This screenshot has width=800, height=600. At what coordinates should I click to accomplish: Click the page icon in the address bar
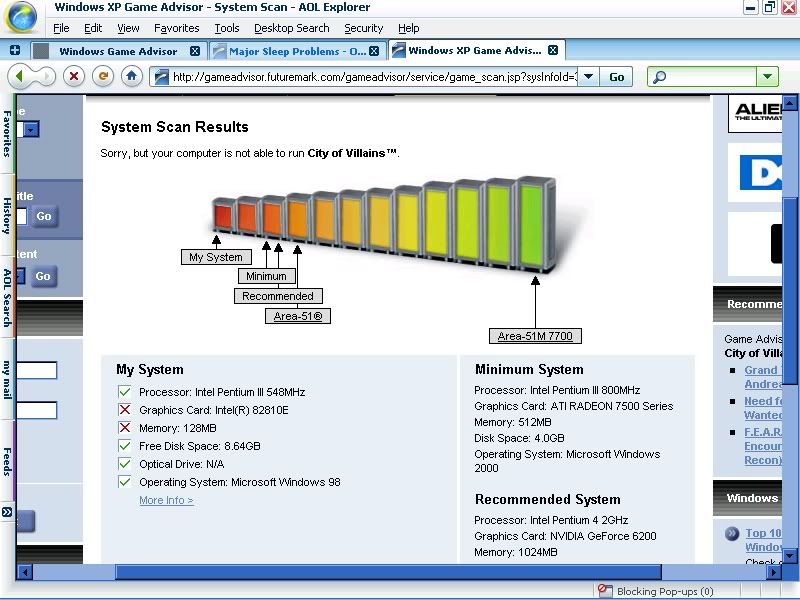[162, 77]
